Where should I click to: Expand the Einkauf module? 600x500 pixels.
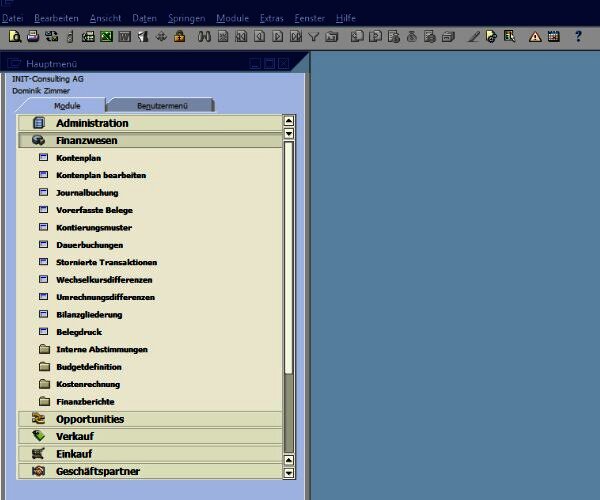pyautogui.click(x=75, y=454)
